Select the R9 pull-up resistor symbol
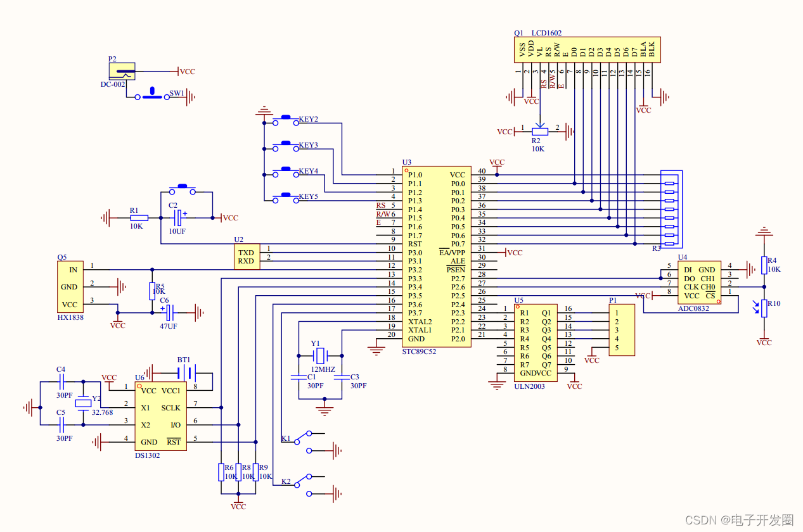Screen dimensions: 803x532 [255, 472]
